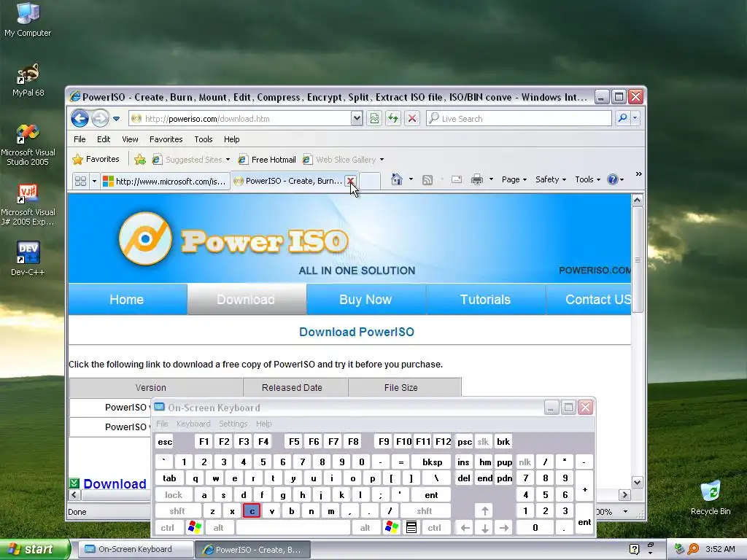Image resolution: width=747 pixels, height=560 pixels.
Task: Click the bksp key on the On-Screen Keyboard
Action: click(432, 462)
